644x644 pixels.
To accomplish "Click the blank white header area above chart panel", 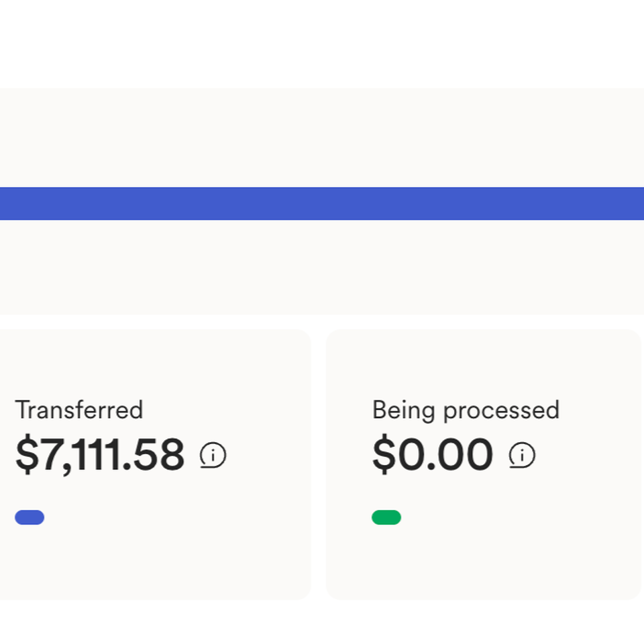I will coord(322,44).
